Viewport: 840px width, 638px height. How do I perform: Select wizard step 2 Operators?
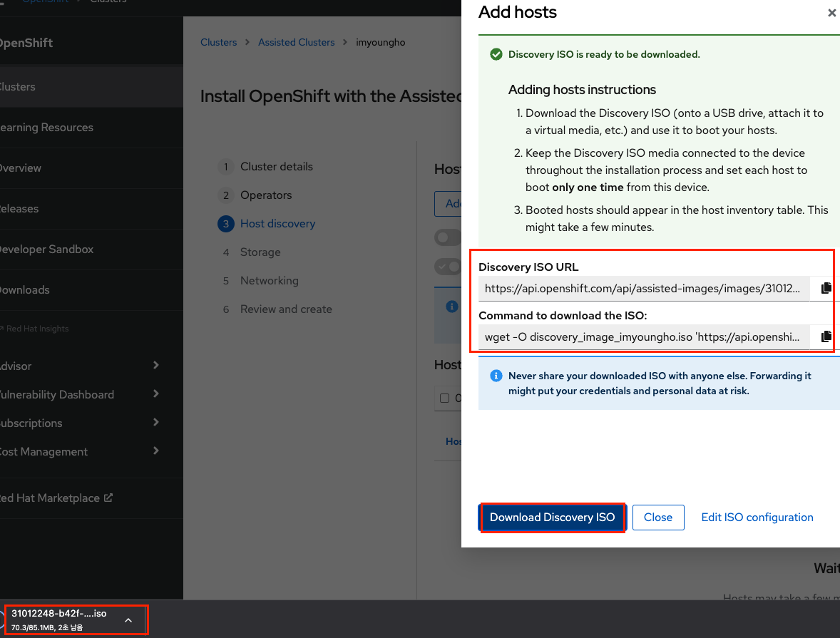pos(255,195)
